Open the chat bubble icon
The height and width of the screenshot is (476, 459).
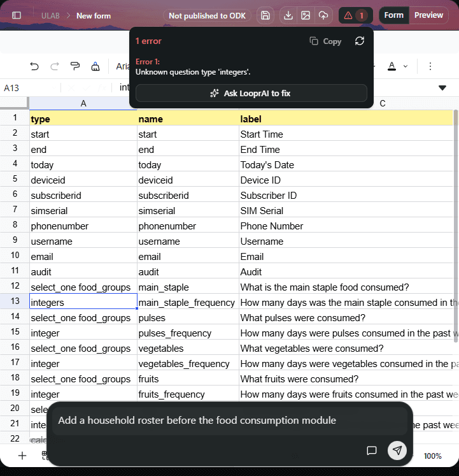[372, 451]
